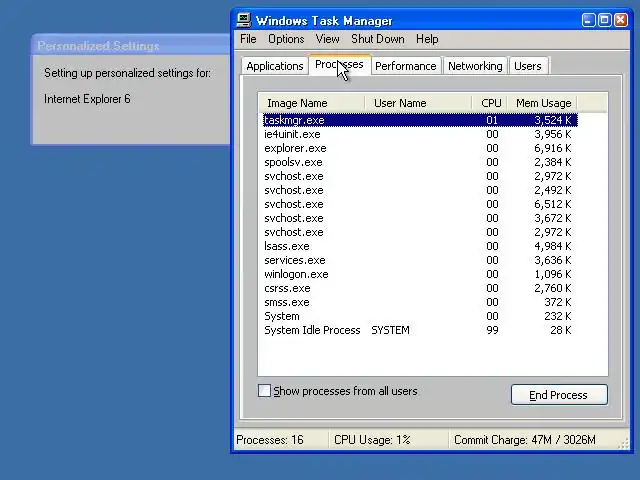Switch to the Networking tab

(475, 66)
